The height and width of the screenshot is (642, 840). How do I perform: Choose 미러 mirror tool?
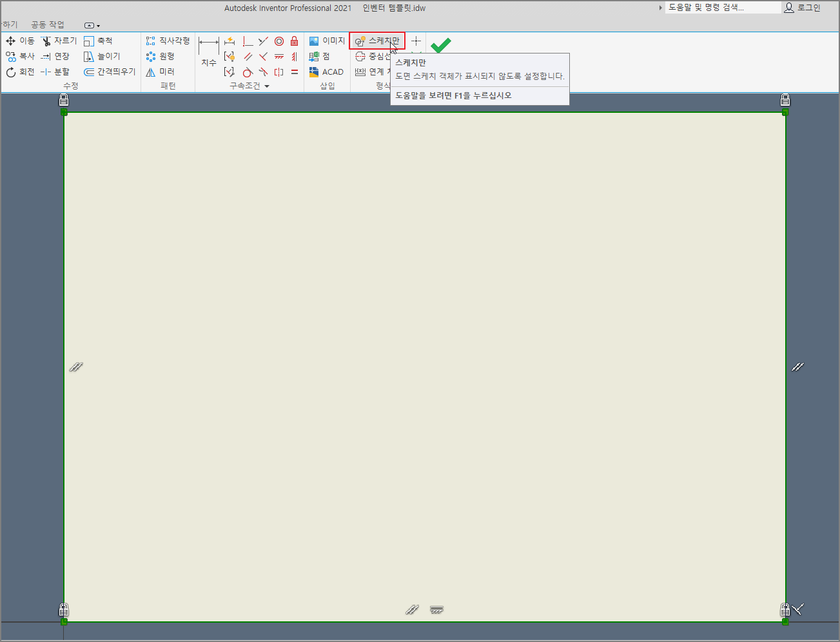(x=160, y=72)
